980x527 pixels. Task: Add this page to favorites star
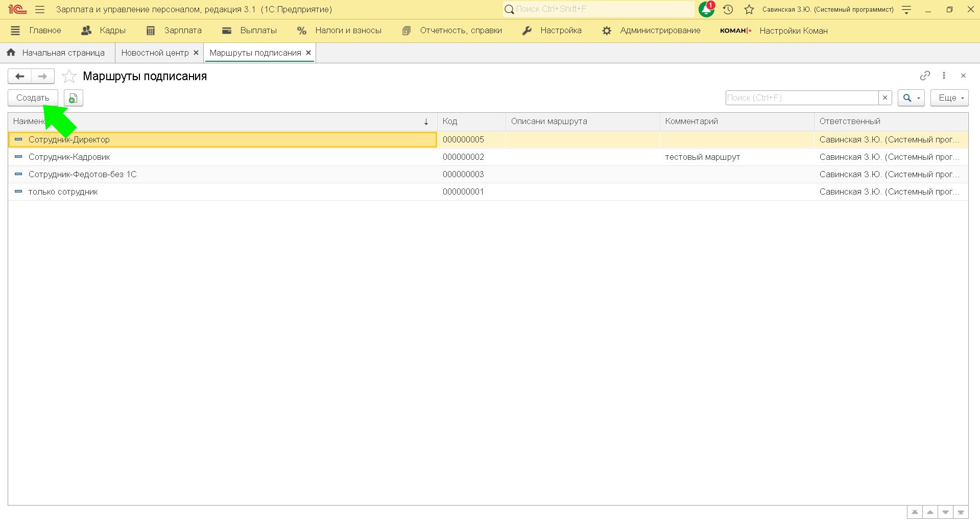pyautogui.click(x=69, y=77)
